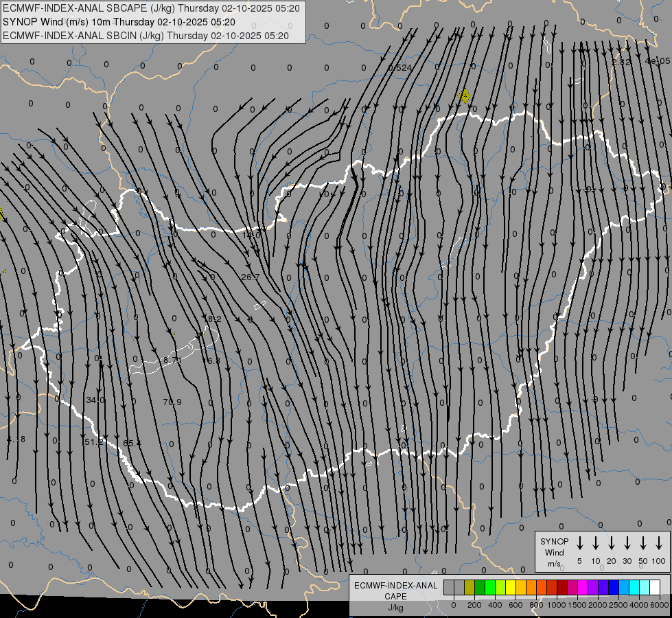Click the map value 4.18

point(16,439)
